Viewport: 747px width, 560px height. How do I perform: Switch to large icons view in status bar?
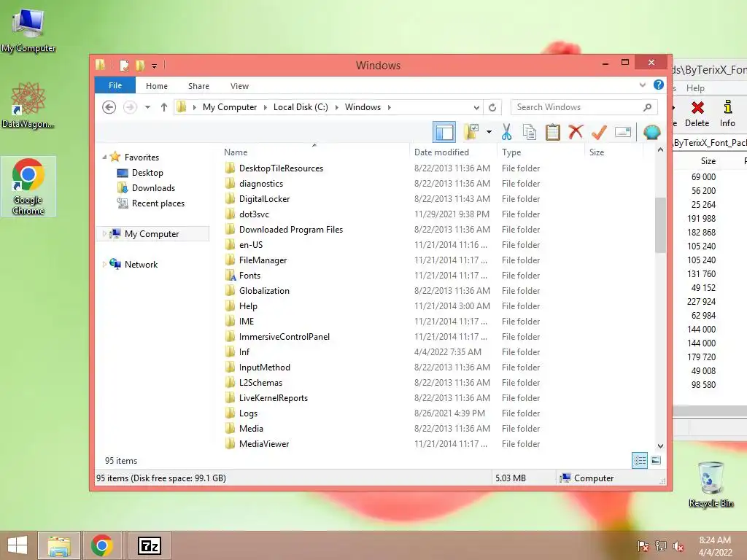656,461
